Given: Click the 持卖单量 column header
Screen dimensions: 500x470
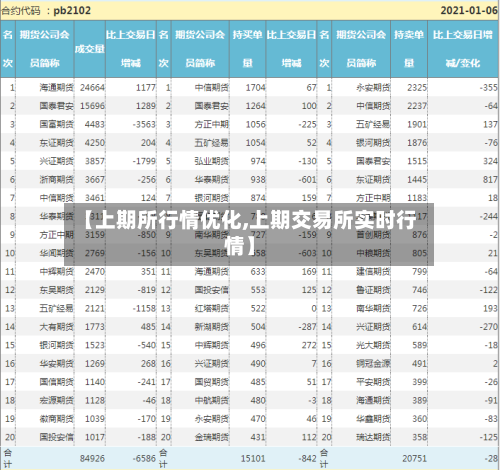Looking at the screenshot, I should point(409,49).
